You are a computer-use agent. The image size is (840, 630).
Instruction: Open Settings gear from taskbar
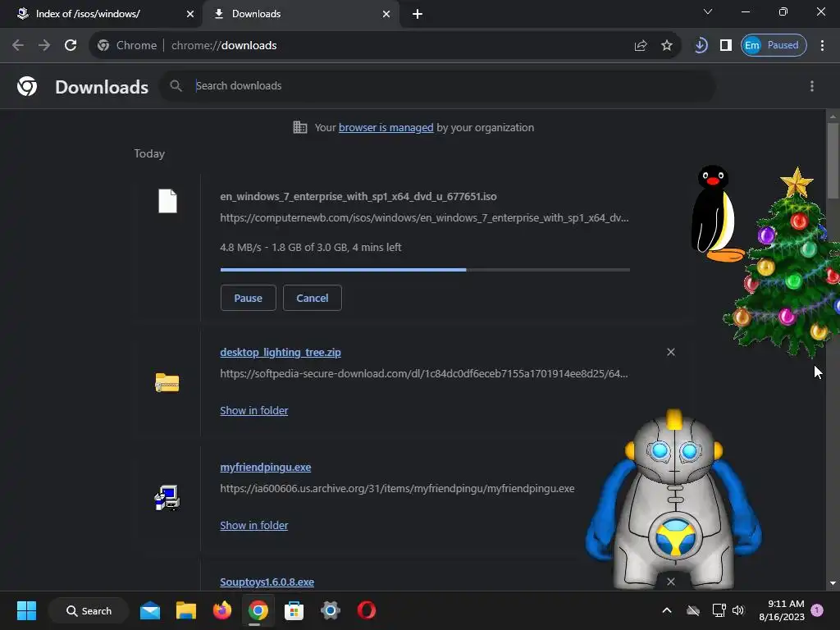tap(330, 610)
